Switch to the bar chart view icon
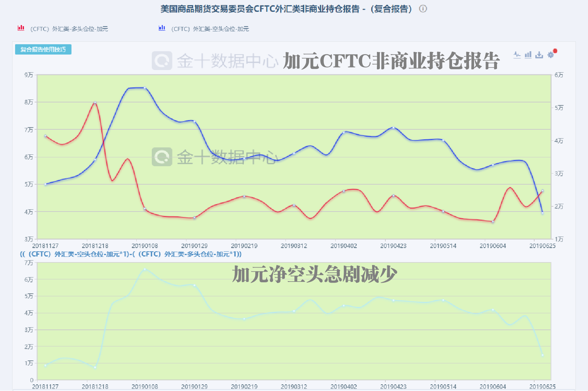Screen dimensions: 588x391 pos(528,55)
